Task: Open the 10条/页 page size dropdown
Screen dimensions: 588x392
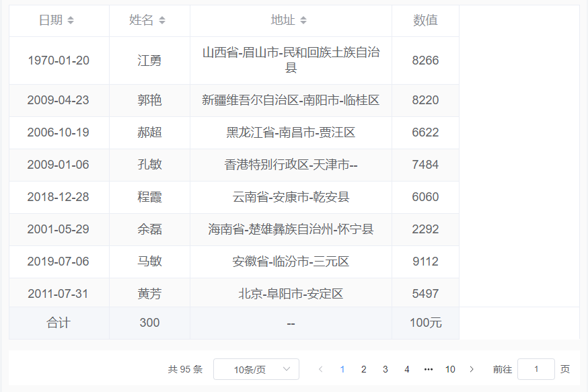Action: tap(256, 369)
